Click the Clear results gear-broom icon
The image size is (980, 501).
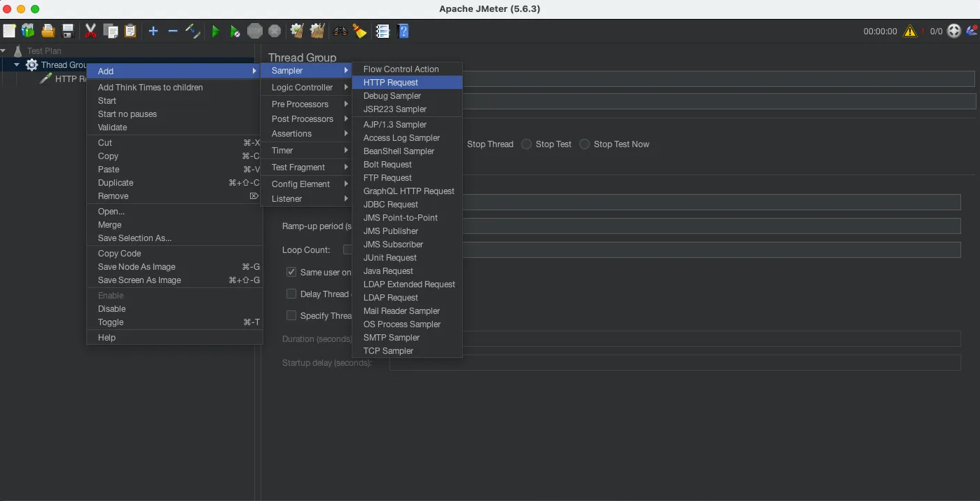[297, 31]
